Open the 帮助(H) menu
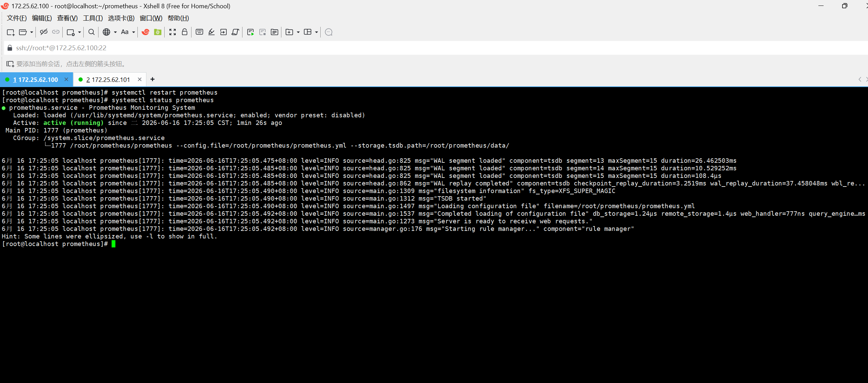The image size is (868, 383). tap(178, 18)
